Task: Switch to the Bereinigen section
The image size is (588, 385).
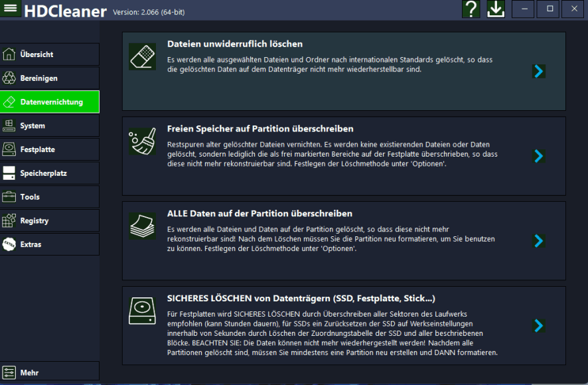Action: pos(50,78)
